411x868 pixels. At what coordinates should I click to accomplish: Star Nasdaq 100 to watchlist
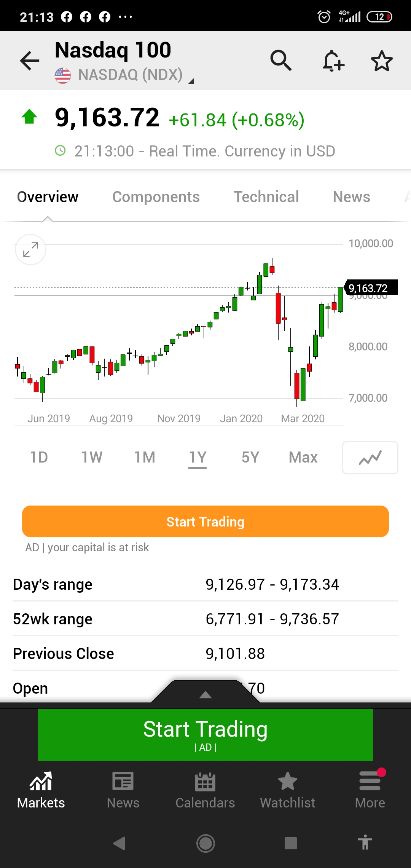[x=382, y=61]
